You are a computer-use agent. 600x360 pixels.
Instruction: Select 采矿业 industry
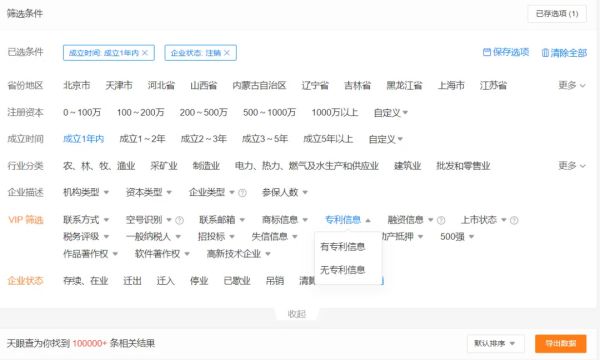coord(164,166)
